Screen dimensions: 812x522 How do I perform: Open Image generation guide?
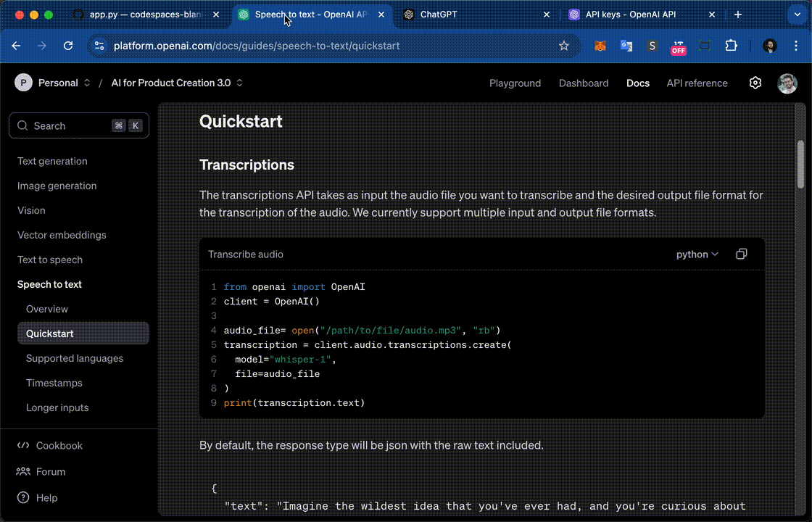(x=57, y=186)
